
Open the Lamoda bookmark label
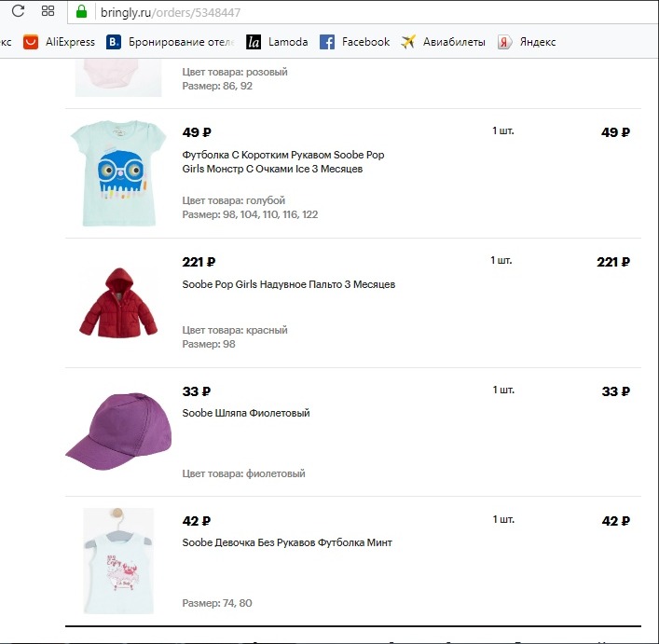tap(287, 42)
